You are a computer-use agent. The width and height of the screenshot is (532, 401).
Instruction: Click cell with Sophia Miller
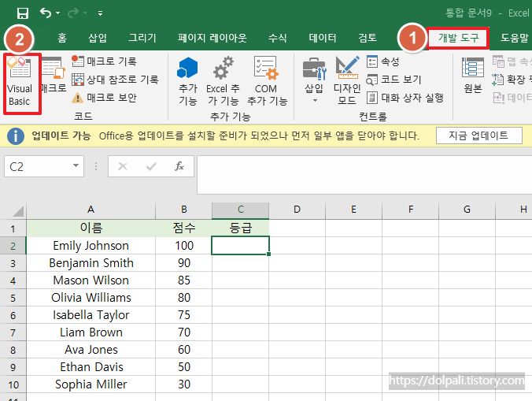point(91,384)
